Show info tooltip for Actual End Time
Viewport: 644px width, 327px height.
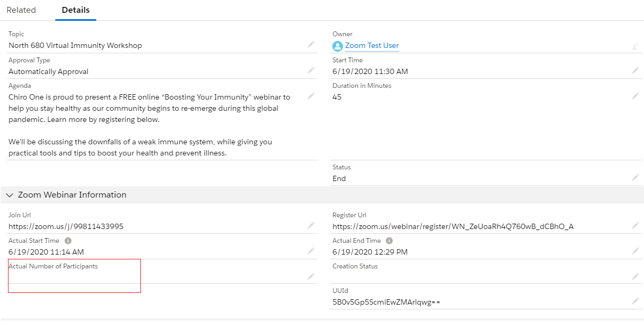point(389,241)
